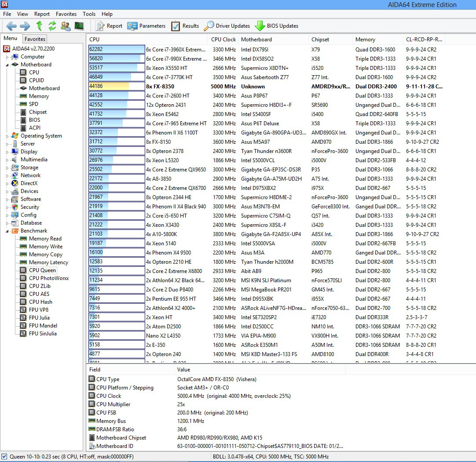Click BIOS Updates in toolbar

point(277,26)
